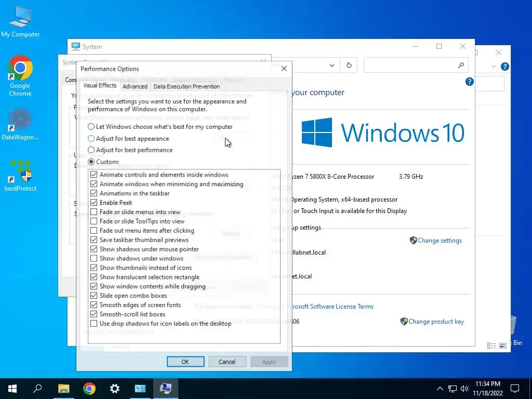Screen dimensions: 532x399
Task: Check Fade out menu items after clicking
Action: click(x=94, y=230)
